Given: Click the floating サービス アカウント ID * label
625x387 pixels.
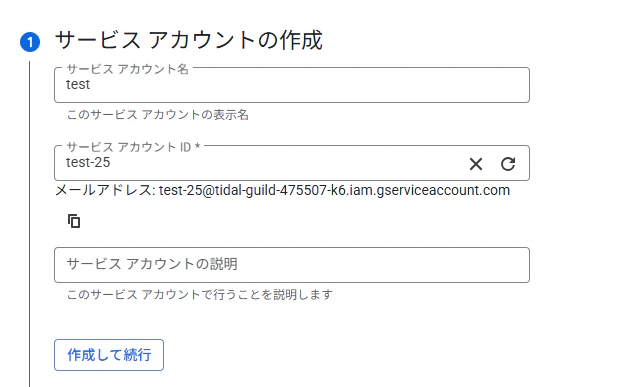Looking at the screenshot, I should (x=133, y=147).
